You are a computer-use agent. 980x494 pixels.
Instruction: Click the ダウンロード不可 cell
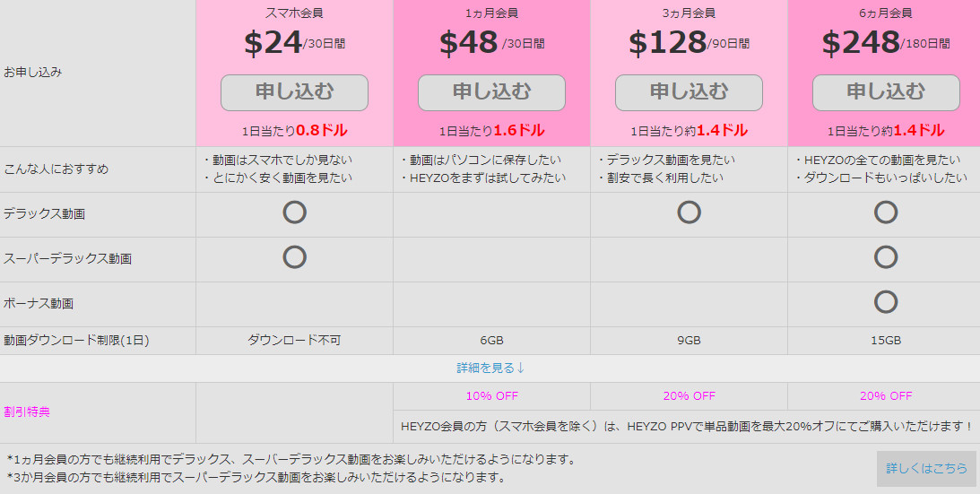click(x=294, y=341)
